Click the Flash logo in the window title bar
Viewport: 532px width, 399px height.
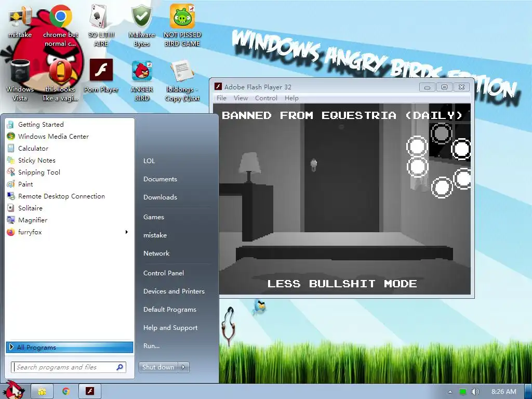point(218,87)
